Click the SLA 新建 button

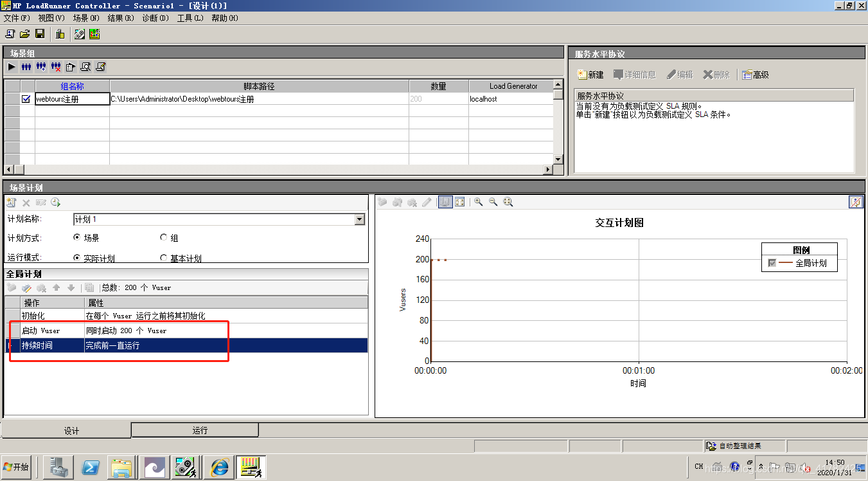[x=590, y=75]
